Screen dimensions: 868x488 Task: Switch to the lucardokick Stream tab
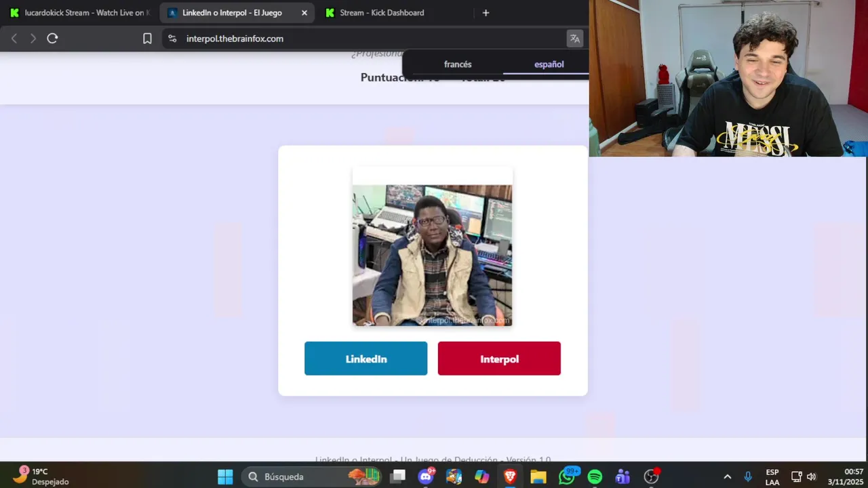80,13
